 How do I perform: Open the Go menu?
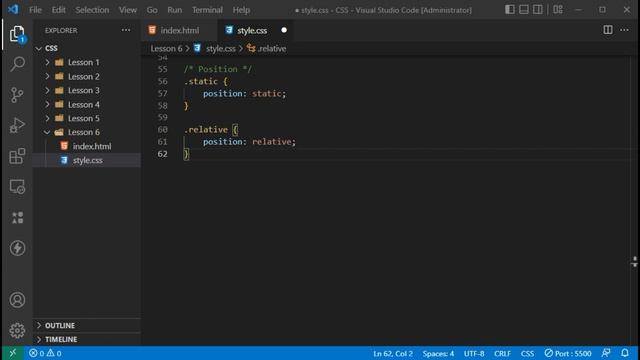point(152,10)
